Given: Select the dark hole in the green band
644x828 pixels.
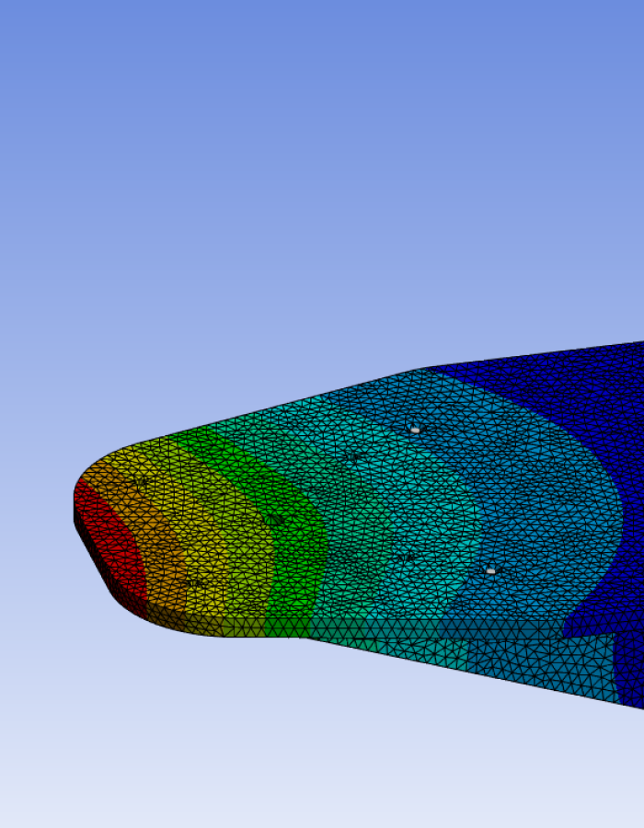Looking at the screenshot, I should [273, 520].
